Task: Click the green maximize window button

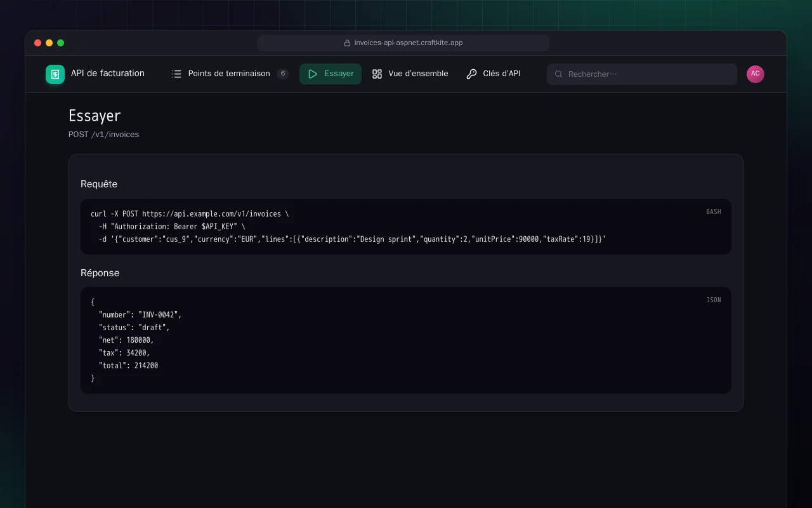Action: pos(61,43)
